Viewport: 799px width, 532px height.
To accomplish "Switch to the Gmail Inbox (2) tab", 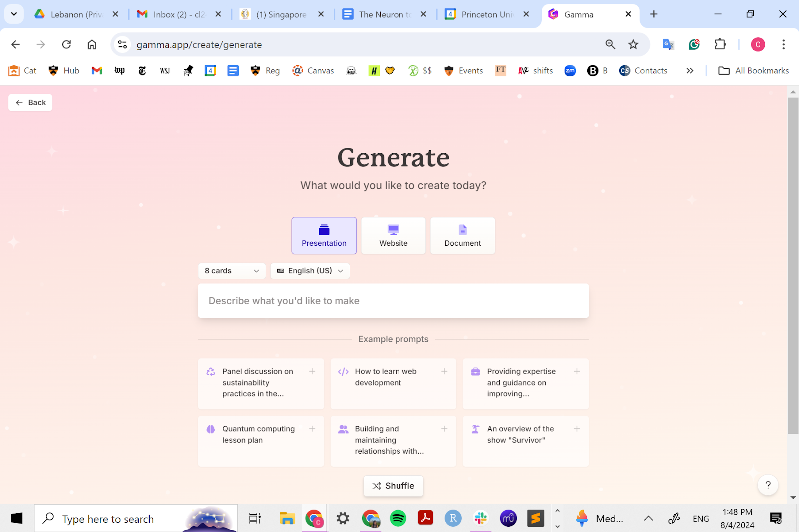I will point(179,14).
